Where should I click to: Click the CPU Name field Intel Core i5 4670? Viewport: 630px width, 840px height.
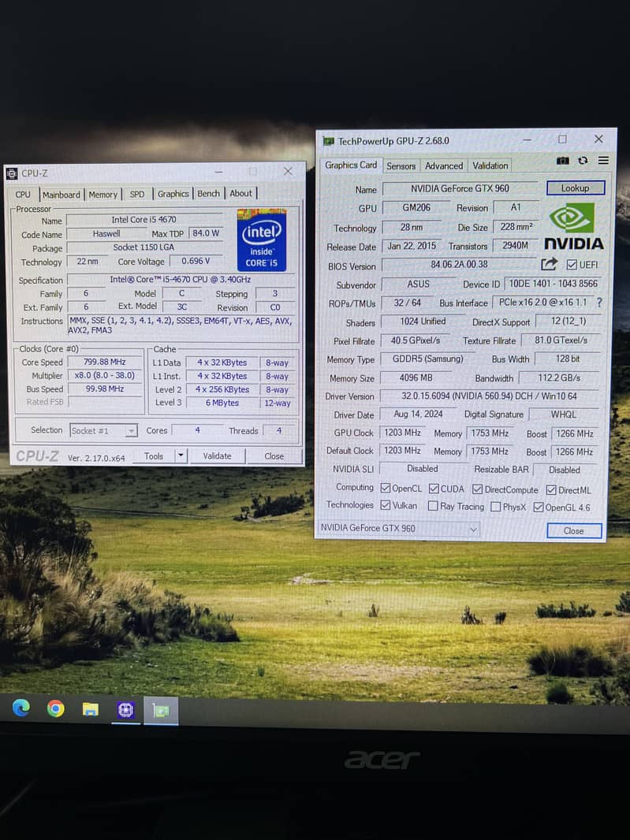point(144,220)
